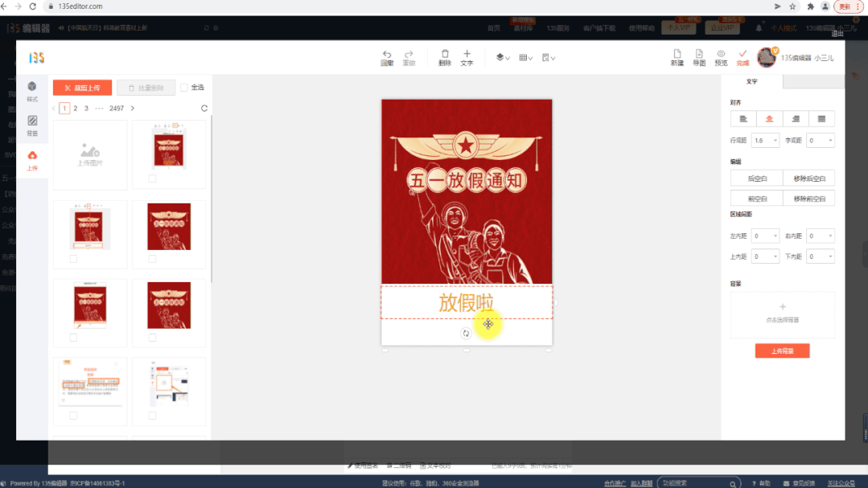Click the 135编辑器 小三儿 username text
Viewport: 868px width, 488px height.
[x=807, y=58]
